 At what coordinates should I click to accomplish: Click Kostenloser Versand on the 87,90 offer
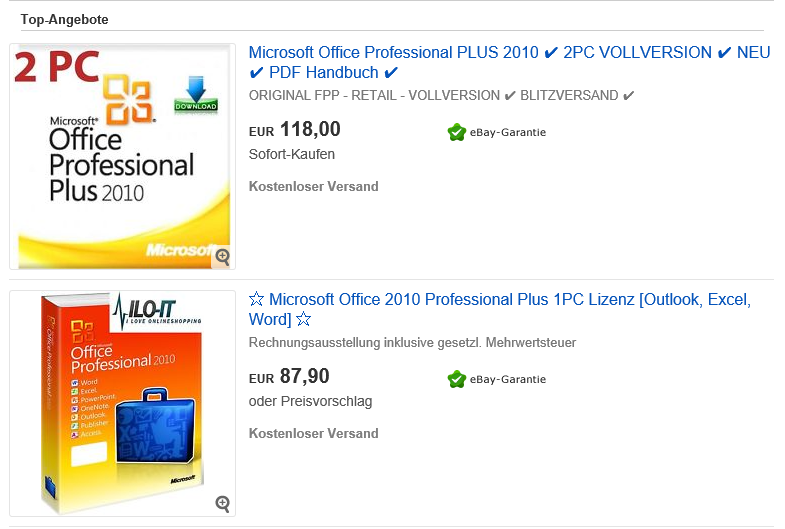(x=313, y=433)
